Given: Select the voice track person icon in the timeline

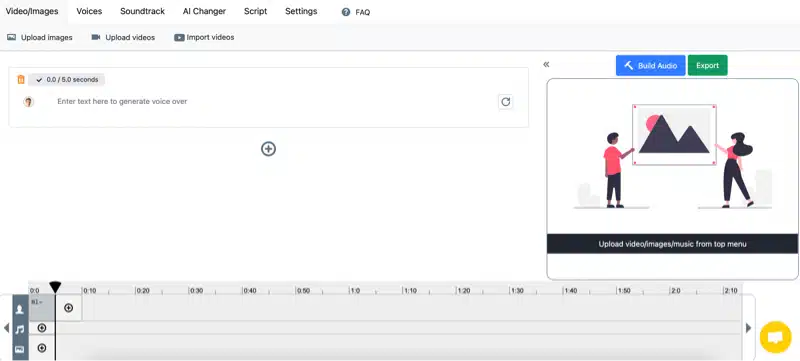Looking at the screenshot, I should coord(20,309).
